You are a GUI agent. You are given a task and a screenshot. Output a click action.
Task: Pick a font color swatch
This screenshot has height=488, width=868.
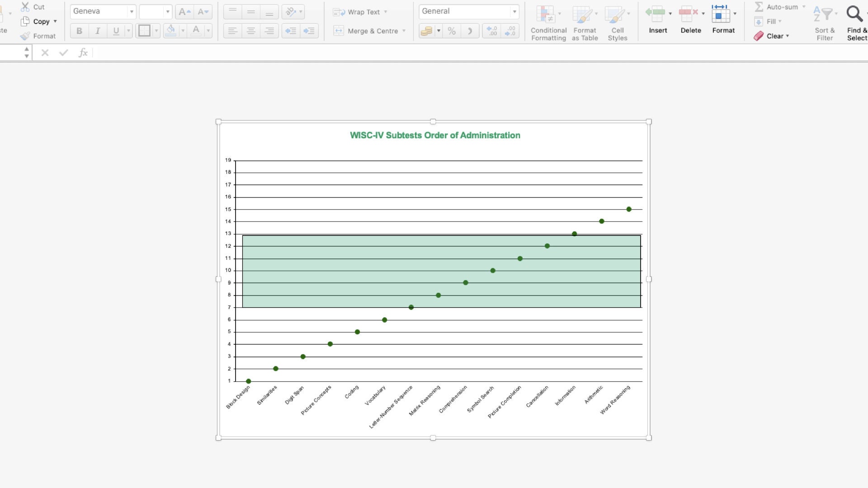[x=196, y=31]
